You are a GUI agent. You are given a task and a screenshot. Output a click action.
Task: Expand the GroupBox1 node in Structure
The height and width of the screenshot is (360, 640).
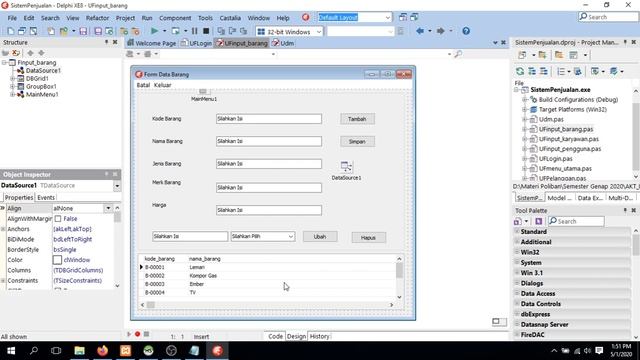12,86
